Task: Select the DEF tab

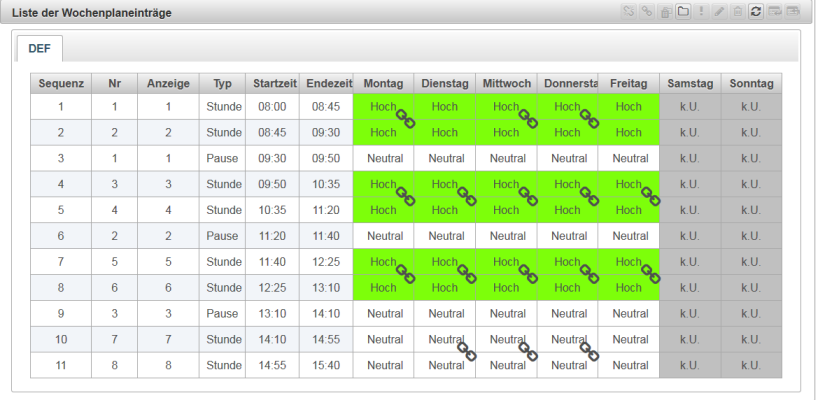Action: [x=41, y=49]
